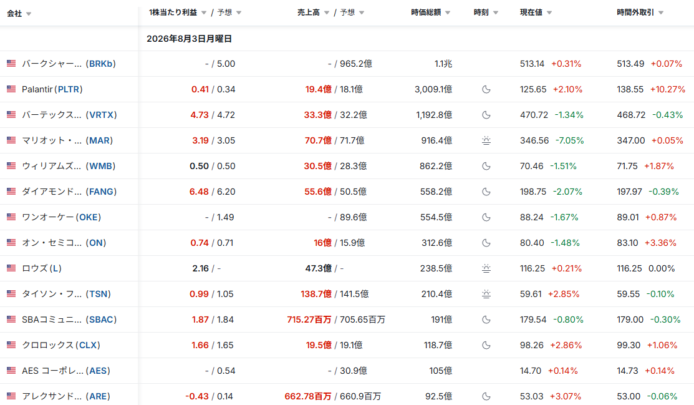Click the sunrise icon in ロウズ (L) row
Viewport: 694px width, 405px height.
[486, 269]
